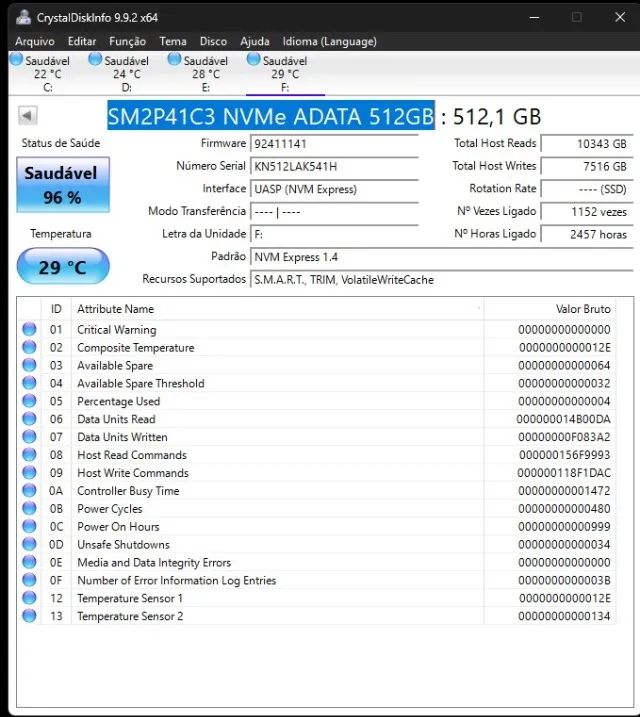
Task: Click the serial number field KN512LAK541H
Action: (x=334, y=166)
